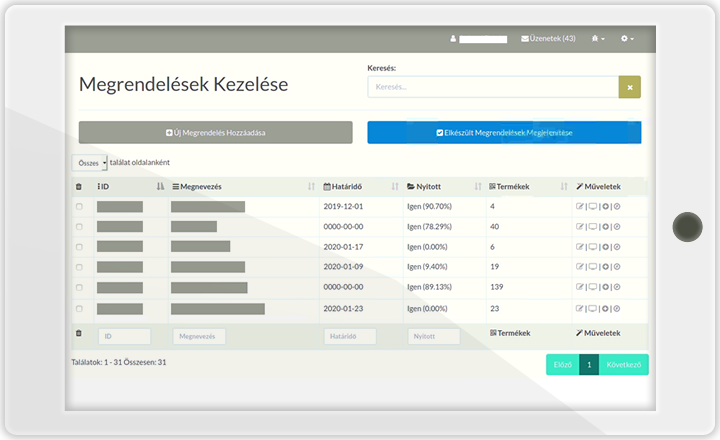Tick the checkbox in the first order row
Image resolution: width=720 pixels, height=440 pixels.
(79, 207)
